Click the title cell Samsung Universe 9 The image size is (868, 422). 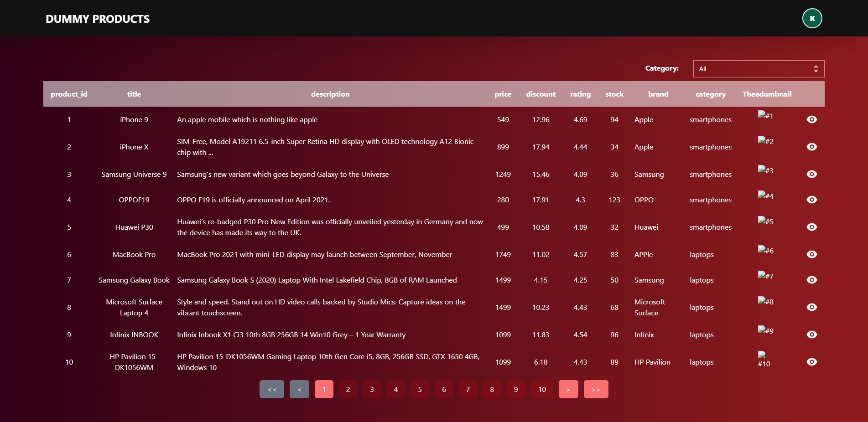click(x=134, y=174)
